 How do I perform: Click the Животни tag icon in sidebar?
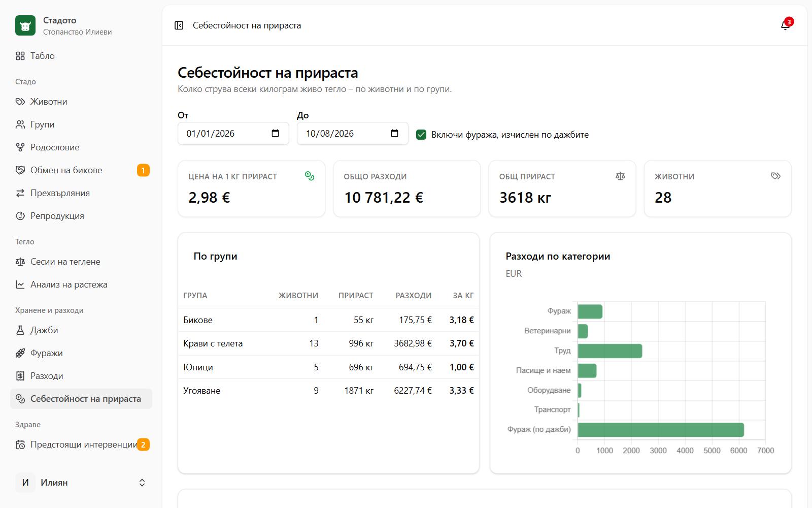(20, 102)
